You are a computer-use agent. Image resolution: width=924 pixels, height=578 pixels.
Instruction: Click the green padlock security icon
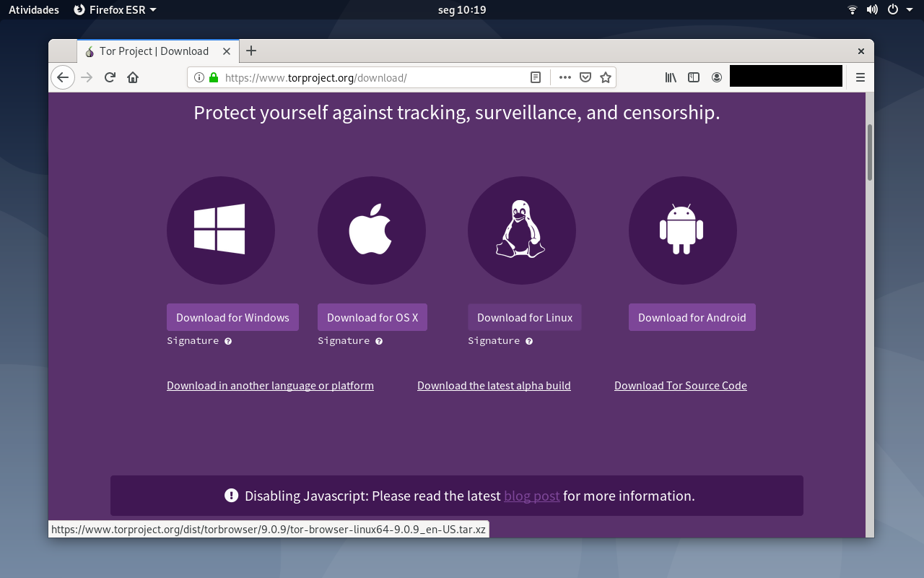(214, 77)
